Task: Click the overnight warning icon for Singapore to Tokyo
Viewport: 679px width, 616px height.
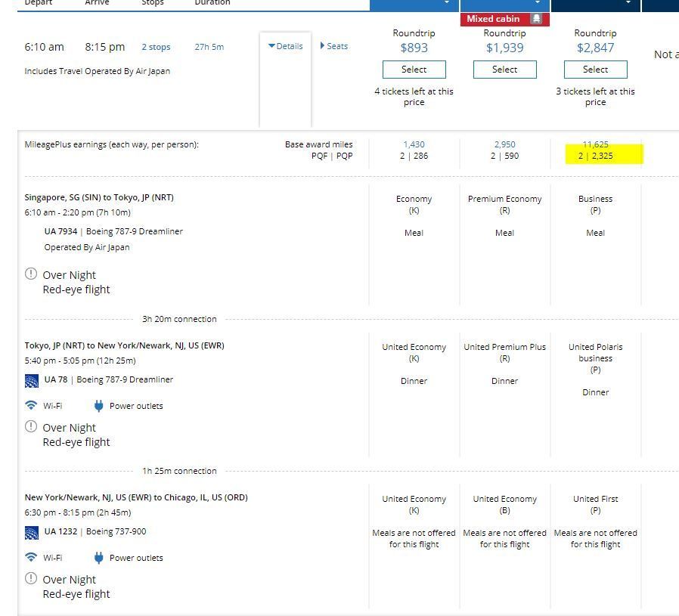Action: tap(31, 274)
